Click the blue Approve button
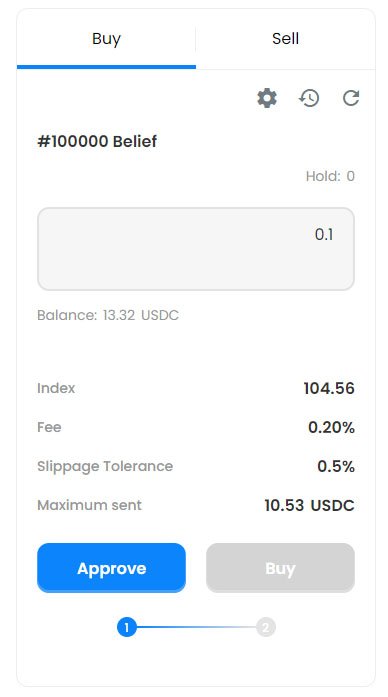The image size is (388, 697). click(x=111, y=568)
